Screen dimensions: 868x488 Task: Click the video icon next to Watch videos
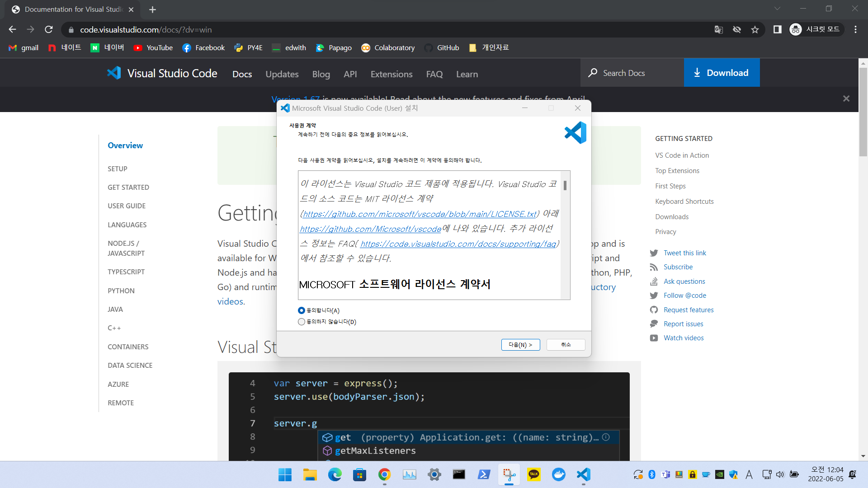[x=654, y=338]
